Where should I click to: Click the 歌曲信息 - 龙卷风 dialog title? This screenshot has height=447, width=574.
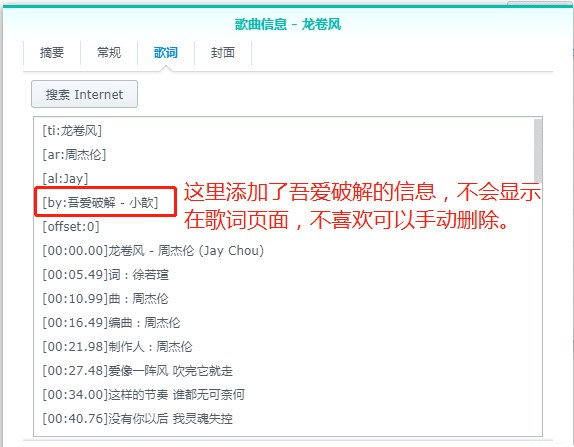click(x=288, y=25)
